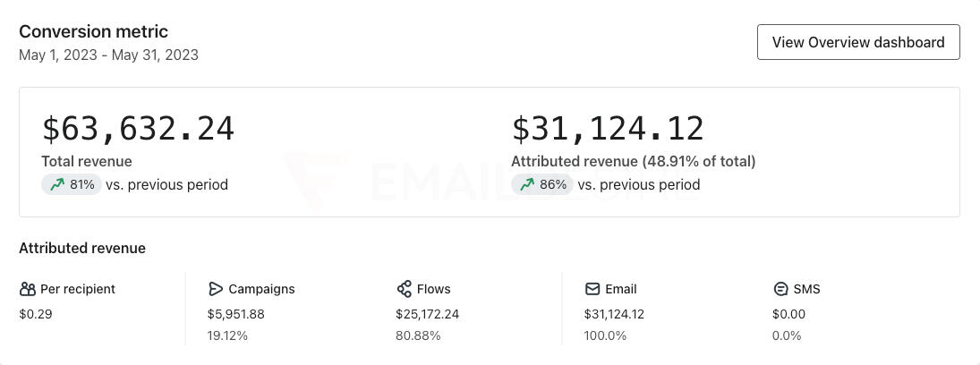Click the Email envelope icon
980x365 pixels.
pyautogui.click(x=592, y=289)
